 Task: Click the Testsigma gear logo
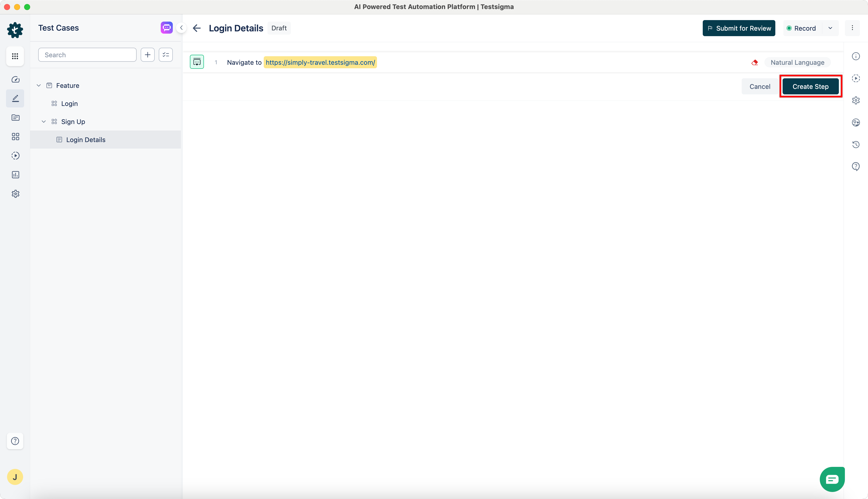15,30
